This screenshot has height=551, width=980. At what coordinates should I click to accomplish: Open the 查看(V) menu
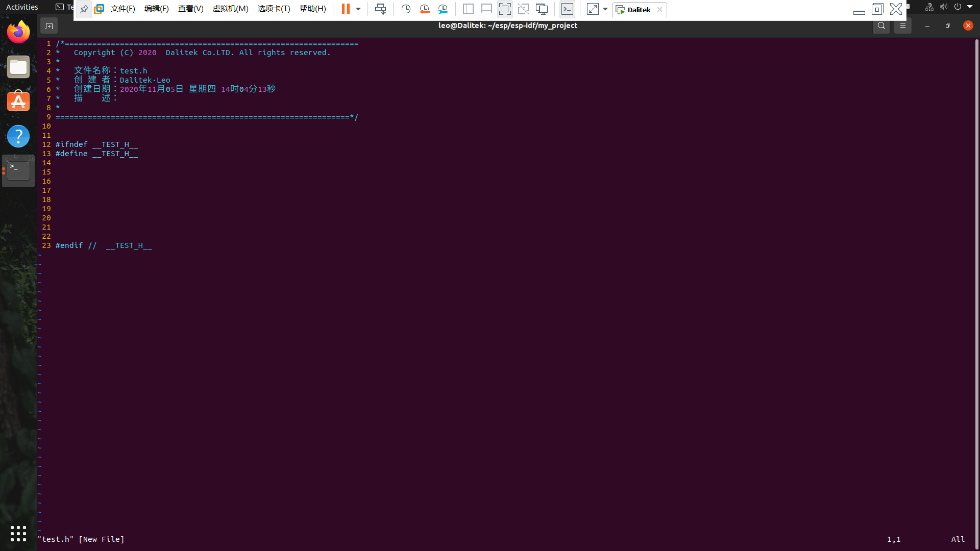coord(190,9)
